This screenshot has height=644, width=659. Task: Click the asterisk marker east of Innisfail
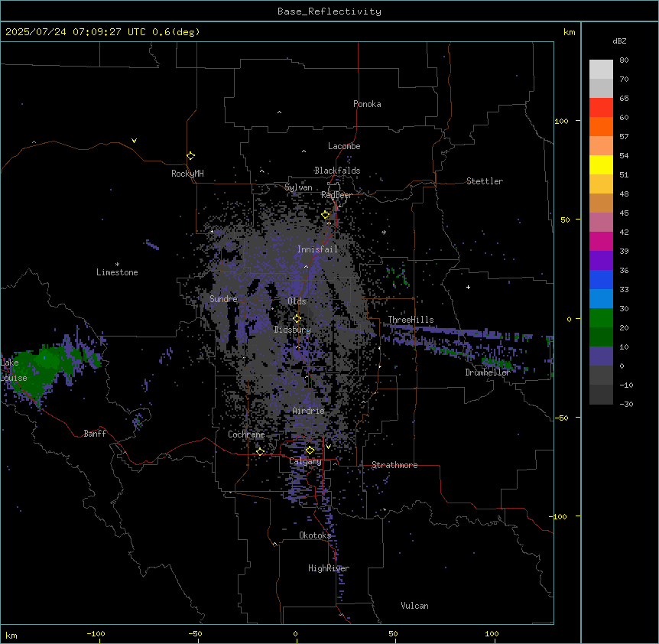click(x=384, y=233)
